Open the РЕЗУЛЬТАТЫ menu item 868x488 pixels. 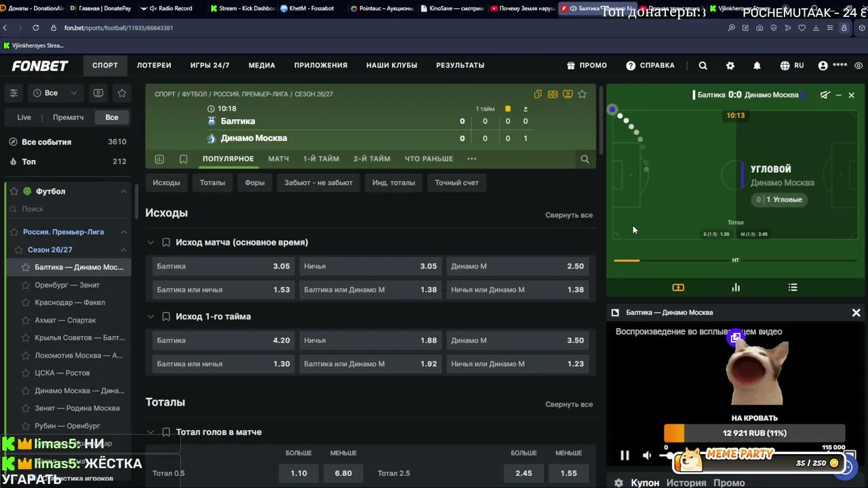pos(460,66)
